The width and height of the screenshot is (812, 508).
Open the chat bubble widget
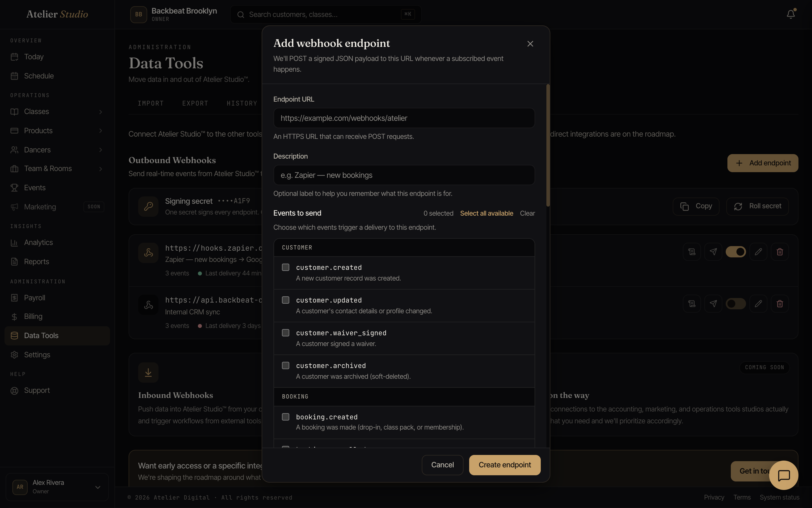[784, 476]
